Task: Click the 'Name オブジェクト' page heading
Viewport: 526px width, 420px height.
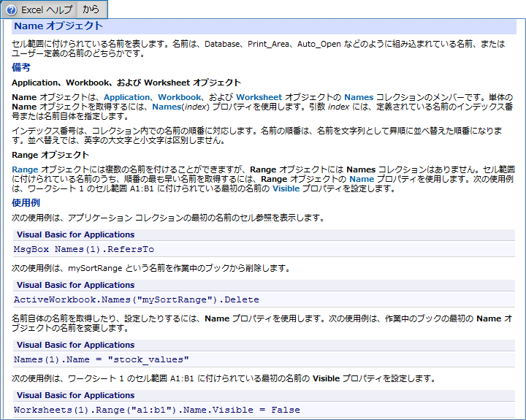Action: (58, 26)
